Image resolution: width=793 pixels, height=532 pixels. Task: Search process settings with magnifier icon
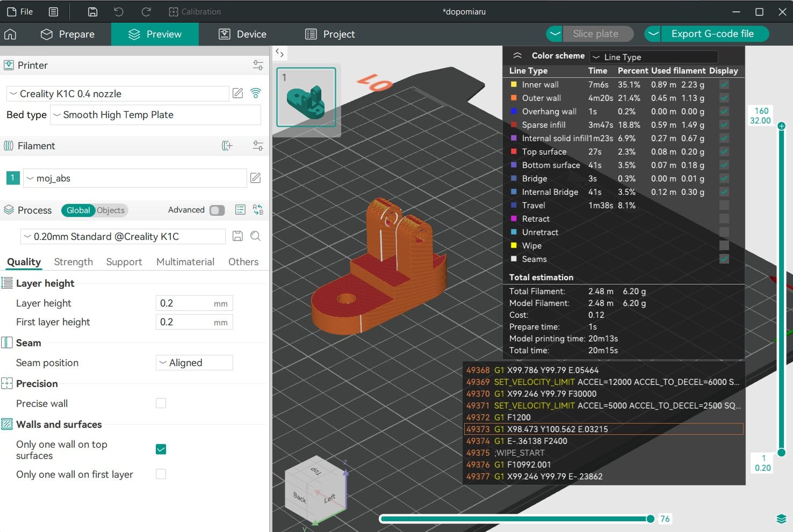pyautogui.click(x=256, y=236)
